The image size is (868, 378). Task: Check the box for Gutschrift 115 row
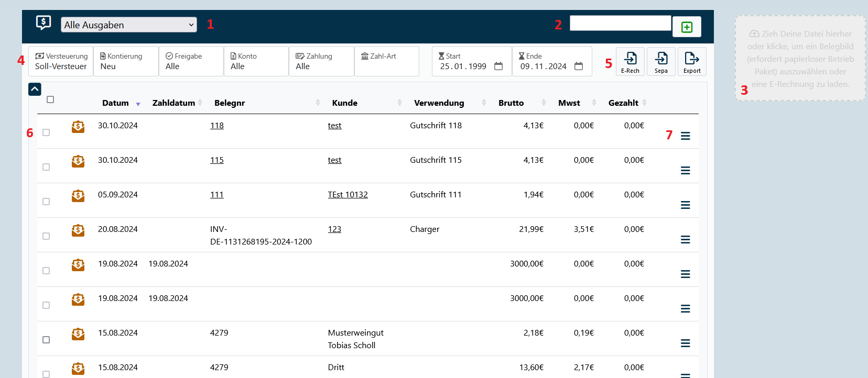tap(46, 167)
